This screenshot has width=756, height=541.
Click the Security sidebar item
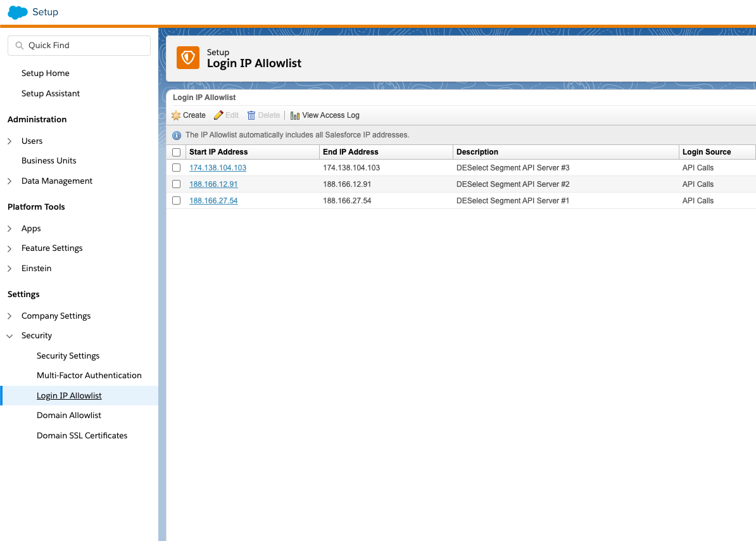pyautogui.click(x=37, y=336)
